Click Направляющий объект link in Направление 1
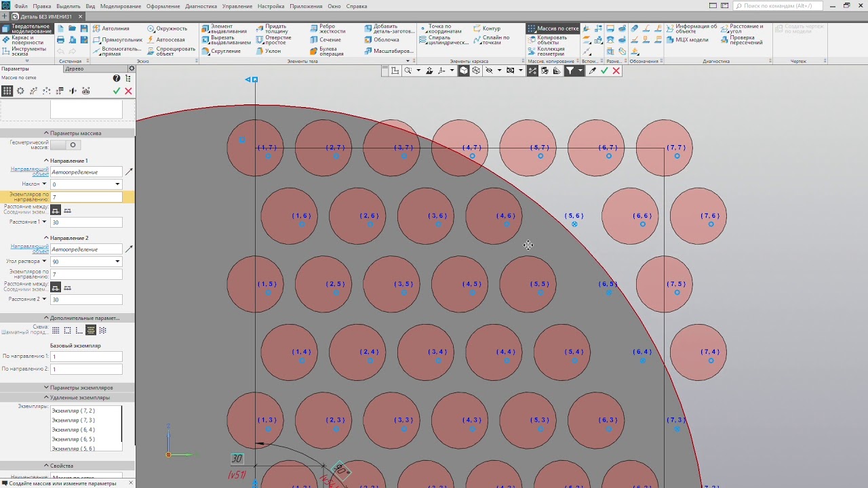The height and width of the screenshot is (488, 868). pos(29,171)
